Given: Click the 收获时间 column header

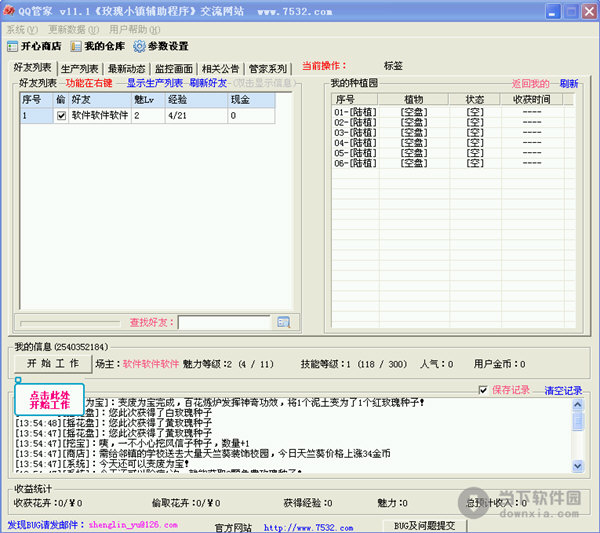Looking at the screenshot, I should (x=532, y=99).
